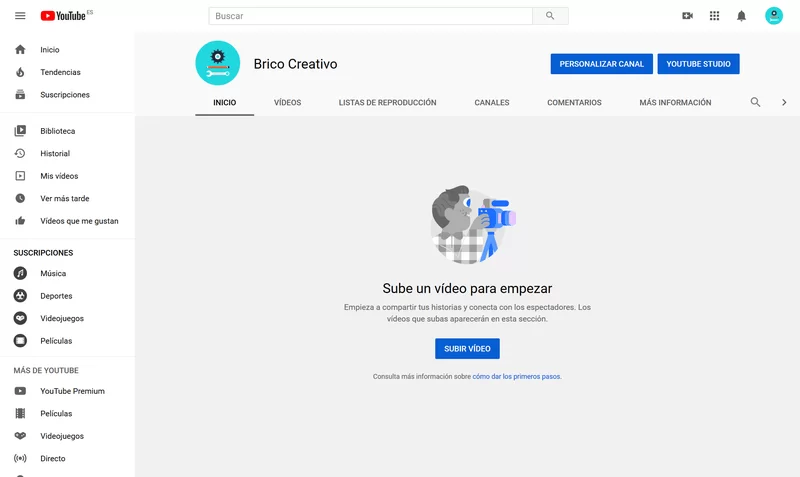Click the Tendencias flame icon
This screenshot has width=800, height=477.
click(x=20, y=72)
